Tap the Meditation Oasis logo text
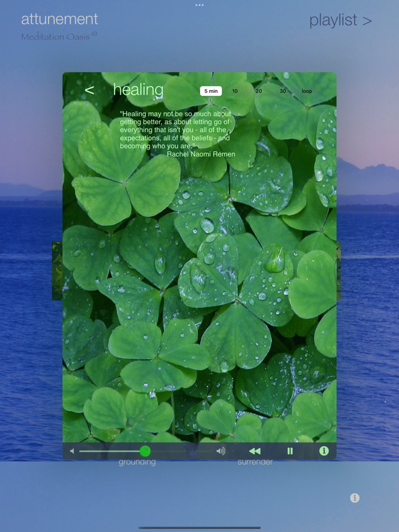The height and width of the screenshot is (532, 399). pos(59,36)
